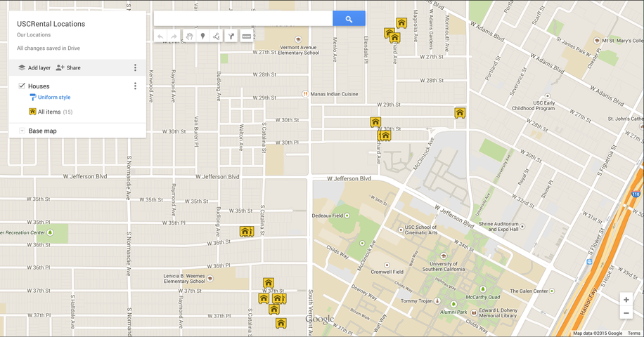Click the Our Locations description
The width and height of the screenshot is (644, 337).
tap(34, 35)
